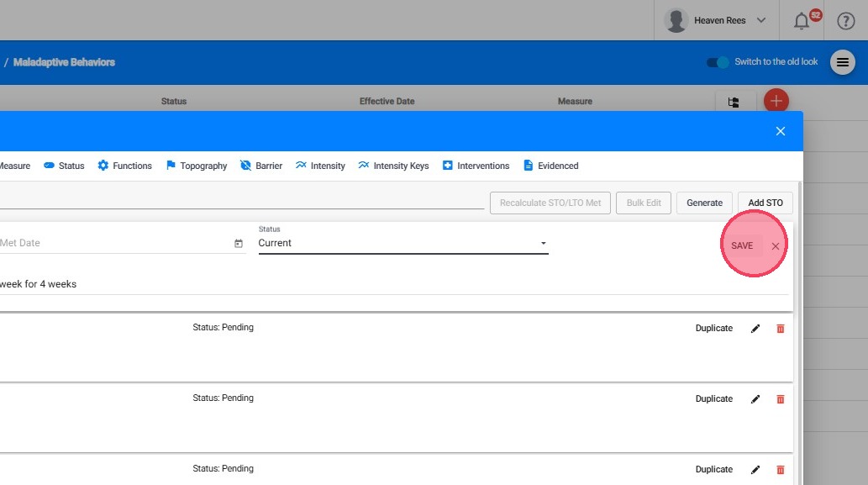The width and height of the screenshot is (868, 485).
Task: Click the help question mark icon
Action: pos(845,21)
